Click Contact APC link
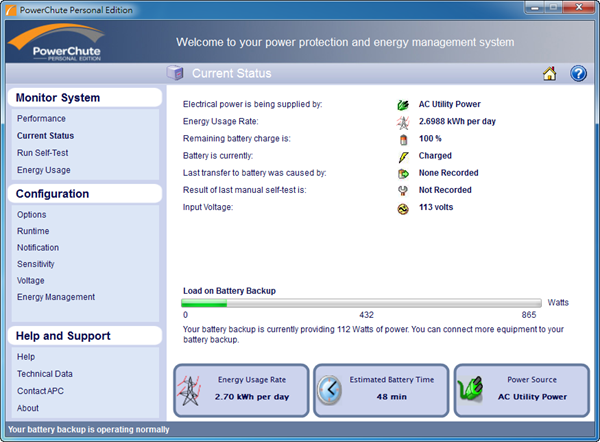This screenshot has width=600, height=442. coord(40,391)
